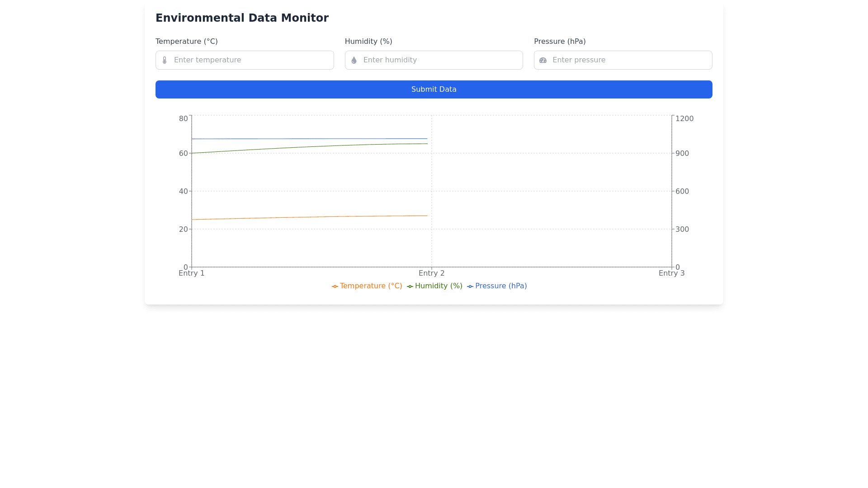Click the green humidity line in chart
The height and width of the screenshot is (488, 868).
pyautogui.click(x=310, y=147)
